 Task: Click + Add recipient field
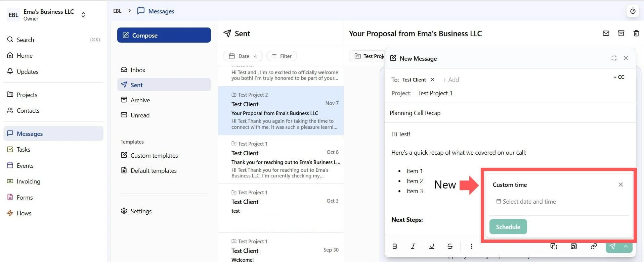451,80
